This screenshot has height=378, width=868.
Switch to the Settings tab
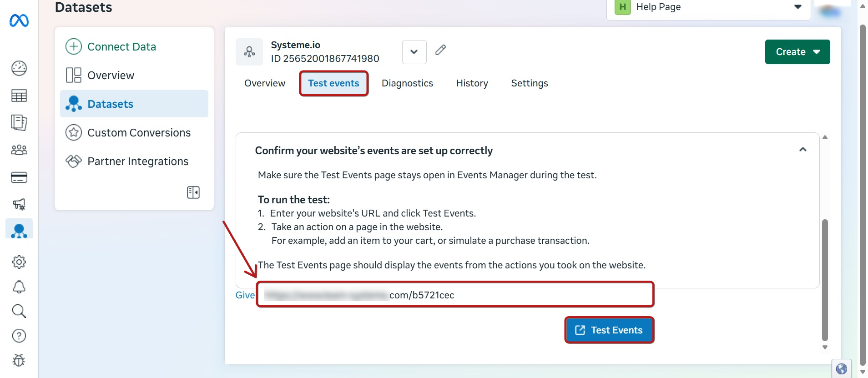click(x=530, y=83)
